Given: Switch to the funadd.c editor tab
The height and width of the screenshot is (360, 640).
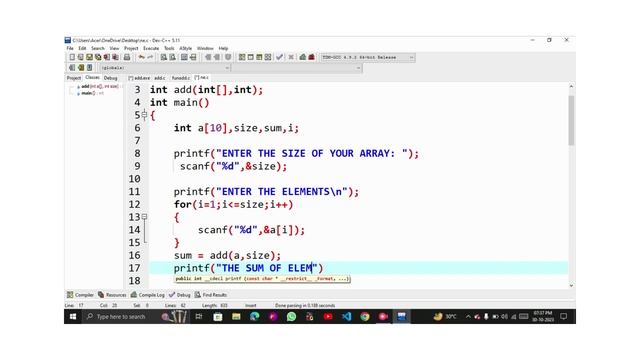Looking at the screenshot, I should coord(181,78).
